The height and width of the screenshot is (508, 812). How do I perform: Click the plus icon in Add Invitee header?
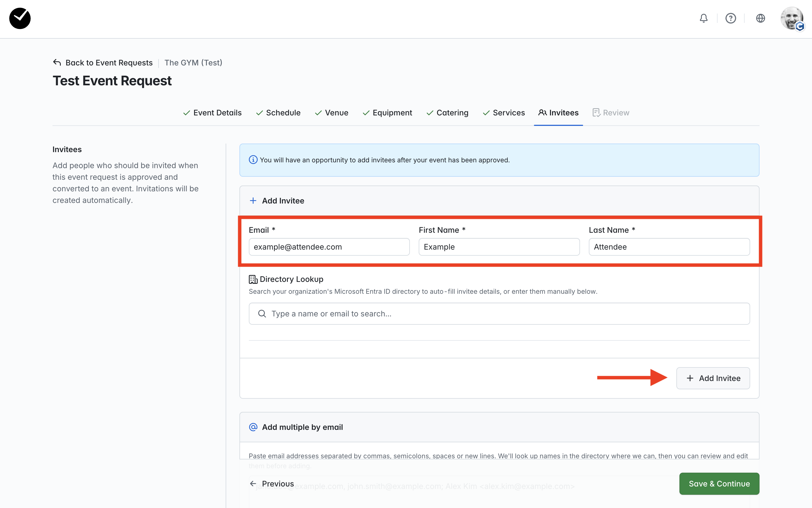point(253,201)
